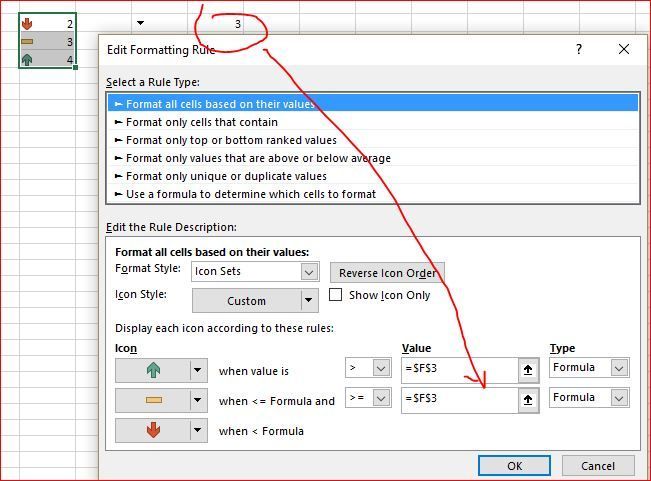Pick 'Use a formula to determine which cells to format'
This screenshot has height=481, width=651.
click(x=372, y=194)
